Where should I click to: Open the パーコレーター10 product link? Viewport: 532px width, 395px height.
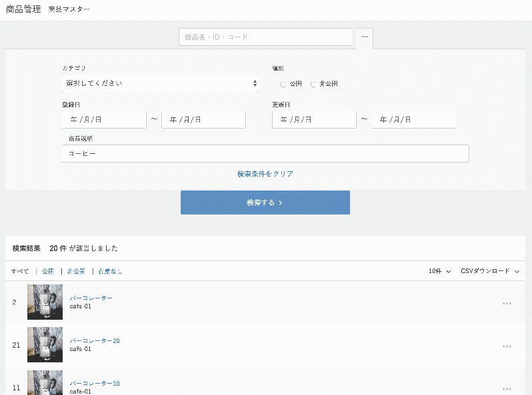point(95,384)
